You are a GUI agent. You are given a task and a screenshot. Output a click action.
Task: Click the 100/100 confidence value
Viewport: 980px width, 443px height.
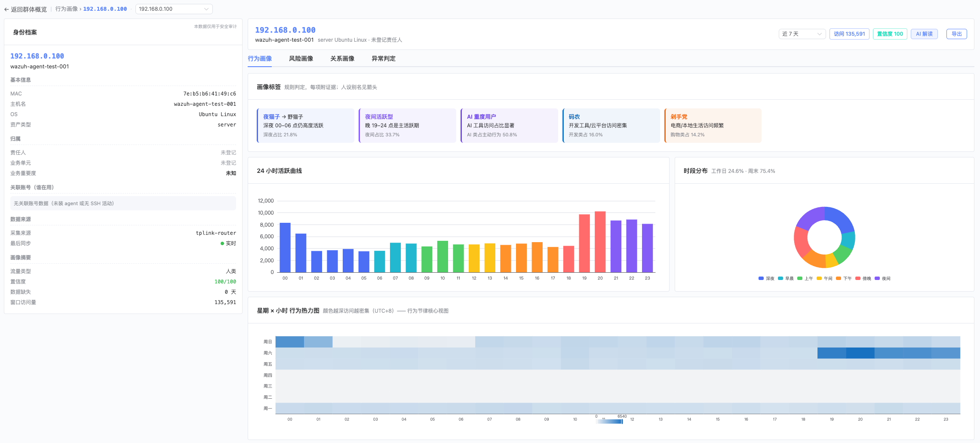(x=225, y=282)
